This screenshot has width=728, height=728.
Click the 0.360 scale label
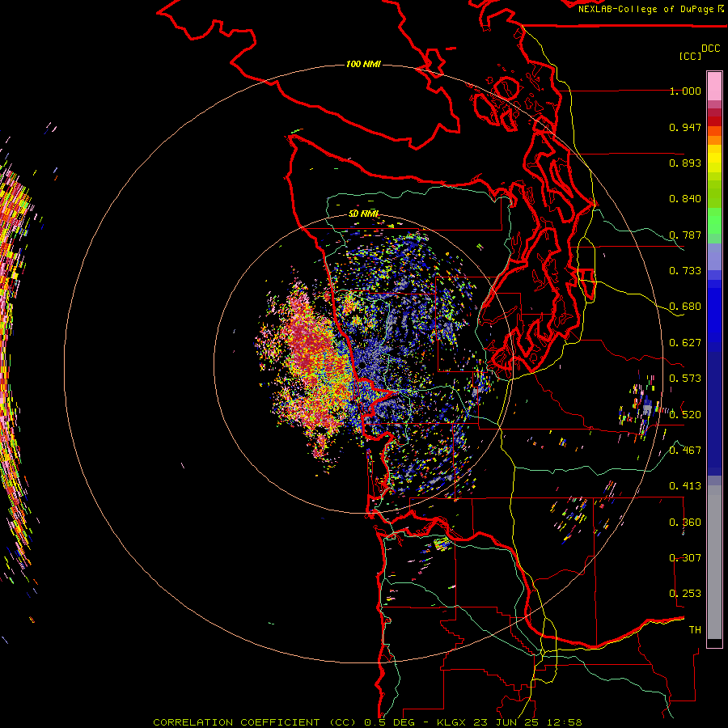[685, 523]
